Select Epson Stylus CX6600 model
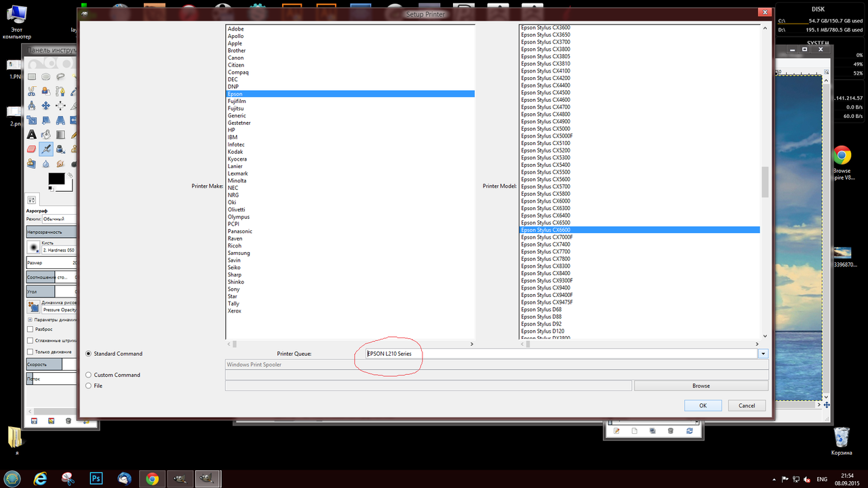The height and width of the screenshot is (488, 868). pos(639,230)
